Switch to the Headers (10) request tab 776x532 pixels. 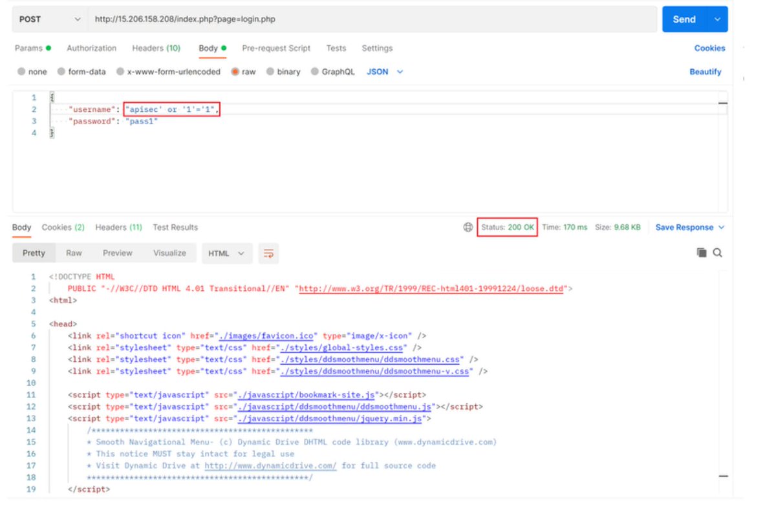pyautogui.click(x=156, y=48)
